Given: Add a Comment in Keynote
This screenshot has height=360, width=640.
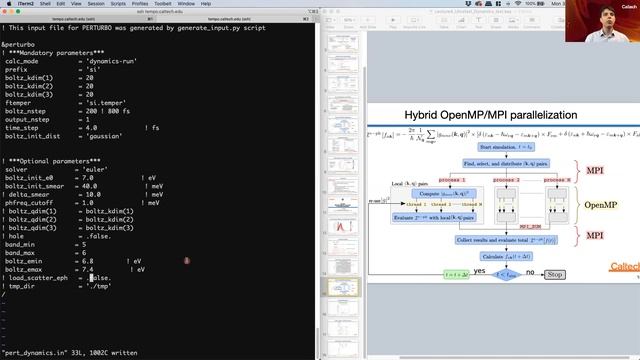Looking at the screenshot, I should point(531,21).
